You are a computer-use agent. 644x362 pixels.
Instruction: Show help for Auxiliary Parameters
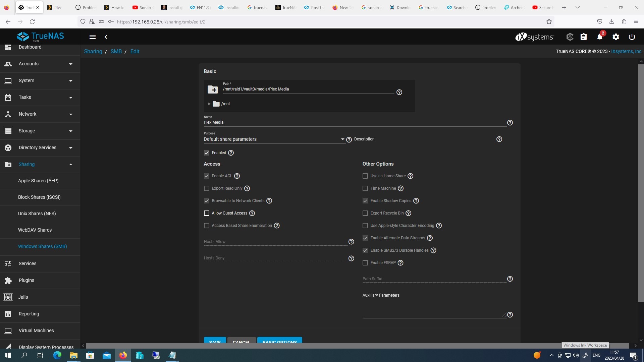point(510,315)
